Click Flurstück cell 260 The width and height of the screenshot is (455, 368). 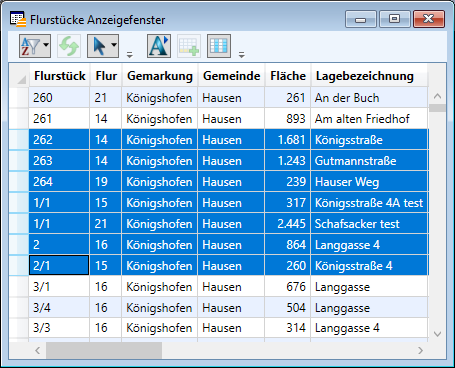(x=59, y=98)
